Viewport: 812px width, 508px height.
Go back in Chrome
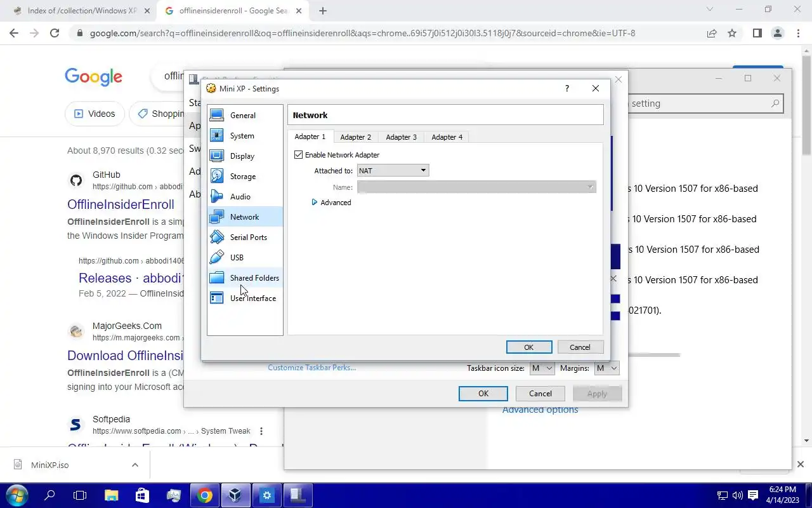tap(14, 33)
